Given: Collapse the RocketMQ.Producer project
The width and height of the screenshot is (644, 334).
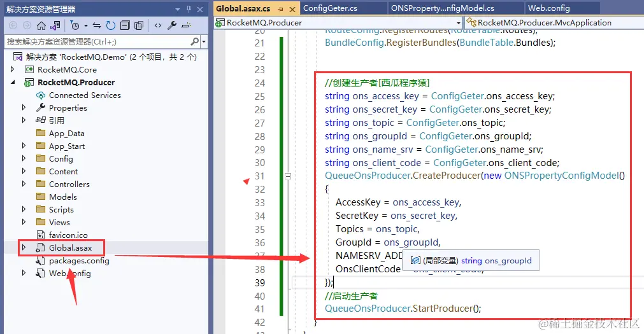Looking at the screenshot, I should [x=13, y=82].
